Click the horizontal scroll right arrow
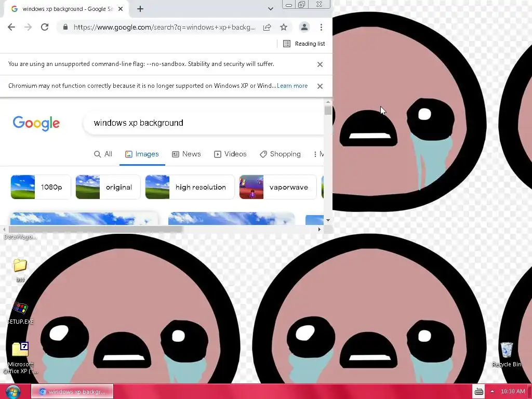This screenshot has height=399, width=532. [x=319, y=229]
